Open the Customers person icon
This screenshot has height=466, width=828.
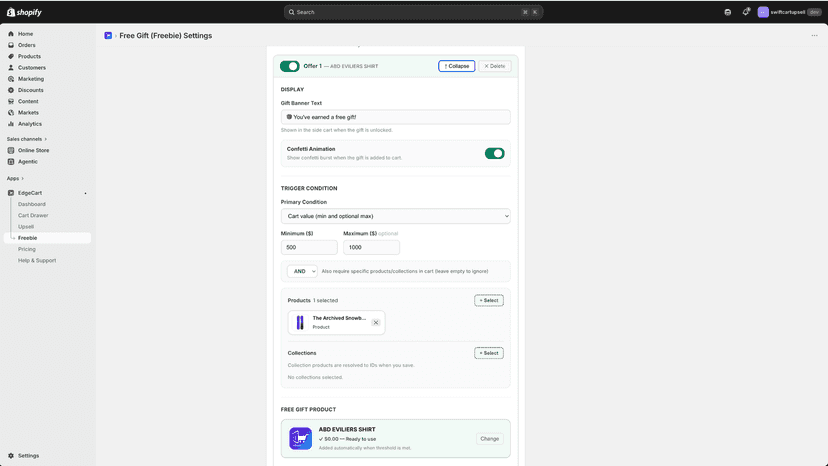(x=11, y=68)
